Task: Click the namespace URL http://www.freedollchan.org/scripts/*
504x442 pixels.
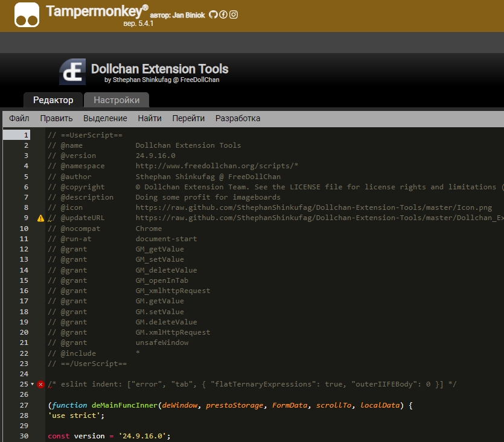Action: [x=217, y=166]
